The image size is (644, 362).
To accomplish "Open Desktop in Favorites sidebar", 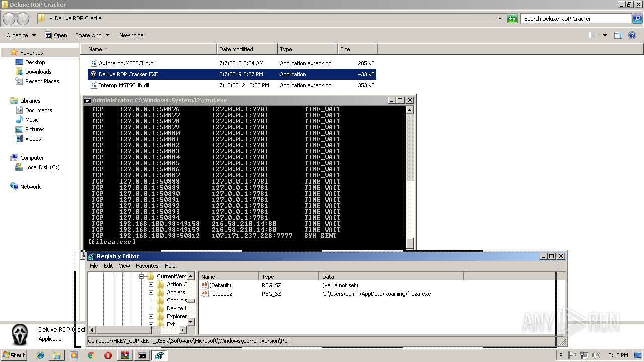I will coord(35,62).
